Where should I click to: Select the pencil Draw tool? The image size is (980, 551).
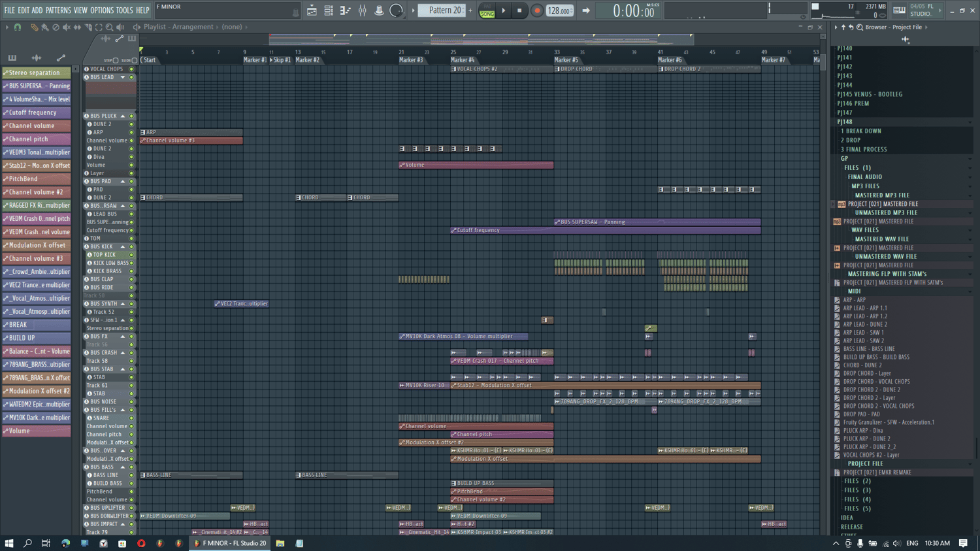34,27
